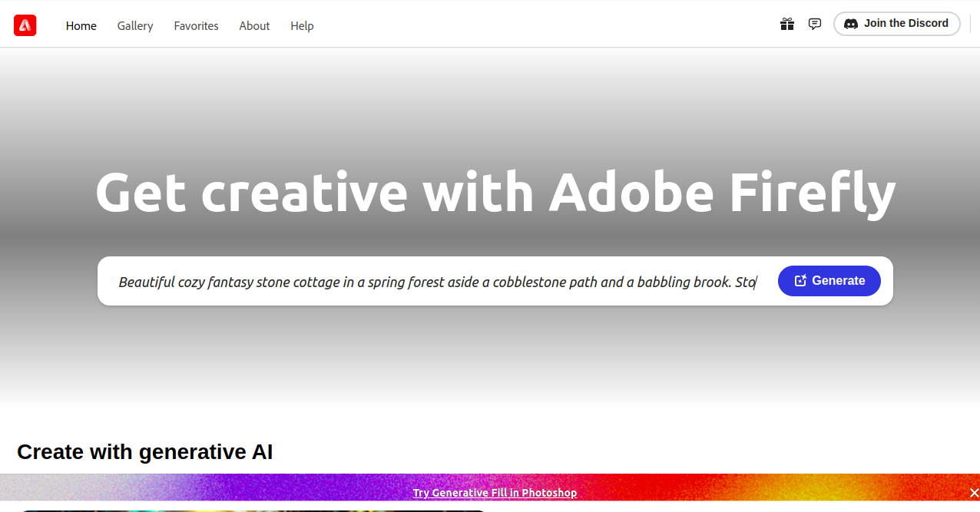
Task: Click the Create with generative AI heading
Action: tap(144, 452)
